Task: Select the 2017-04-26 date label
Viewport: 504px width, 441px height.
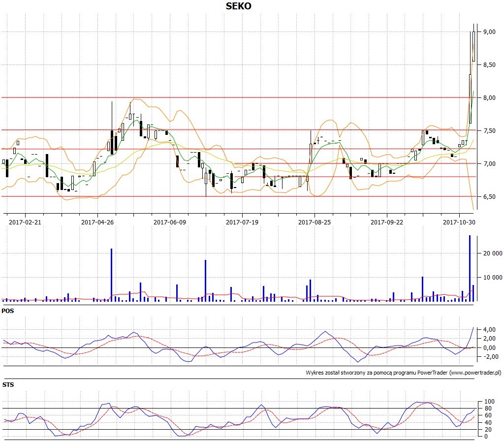Action: pos(97,222)
